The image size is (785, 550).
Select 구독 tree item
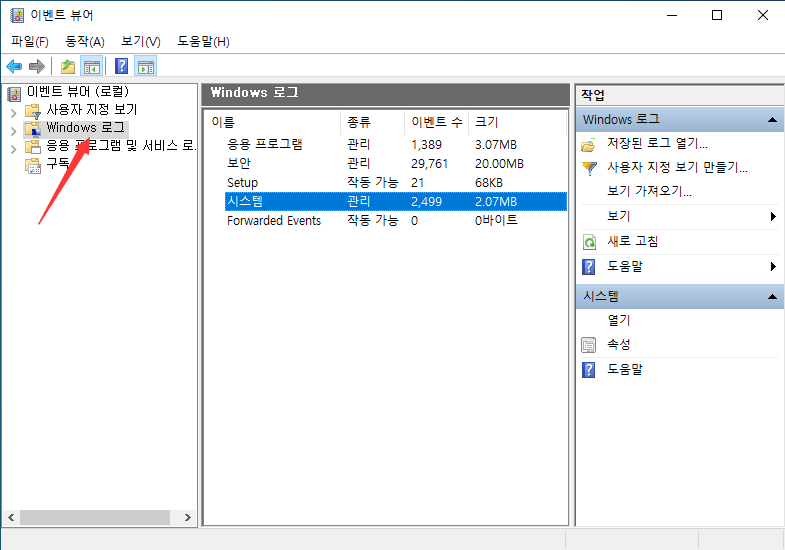58,163
